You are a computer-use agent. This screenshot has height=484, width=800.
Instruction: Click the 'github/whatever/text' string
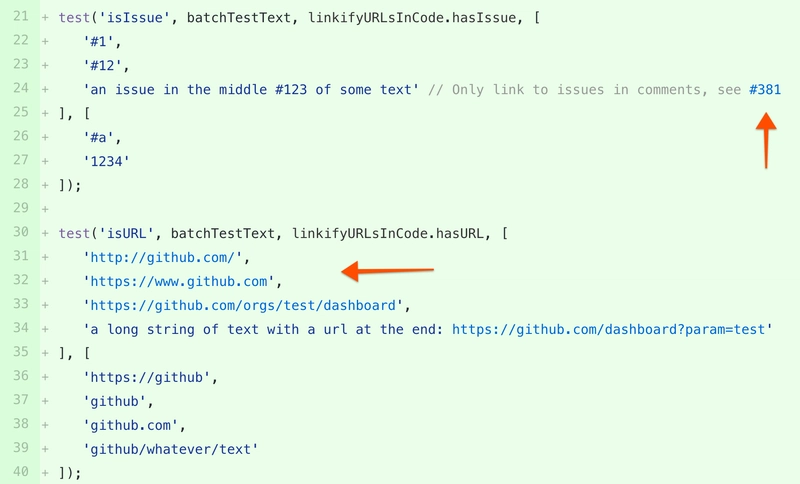[x=171, y=449]
